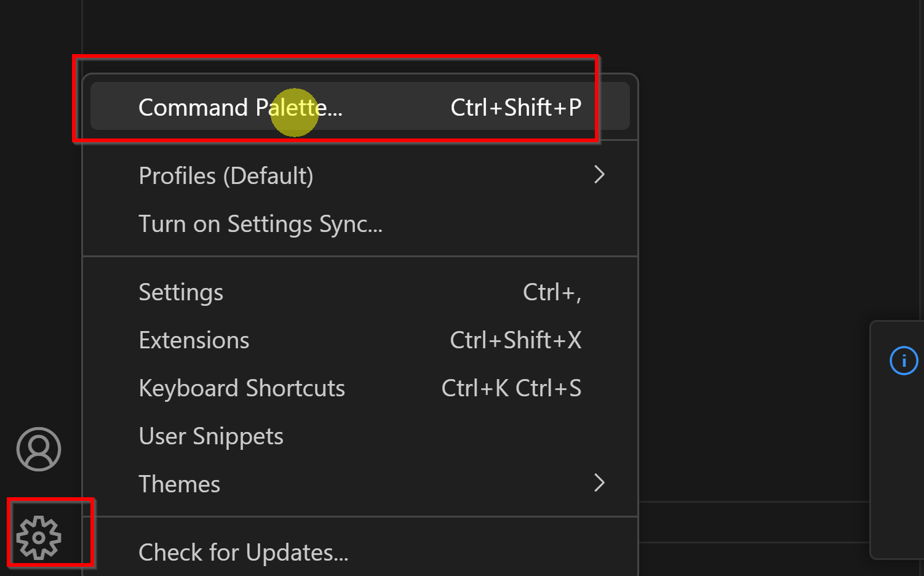The image size is (924, 576).
Task: Expand the Themes submenu chevron
Action: 599,483
